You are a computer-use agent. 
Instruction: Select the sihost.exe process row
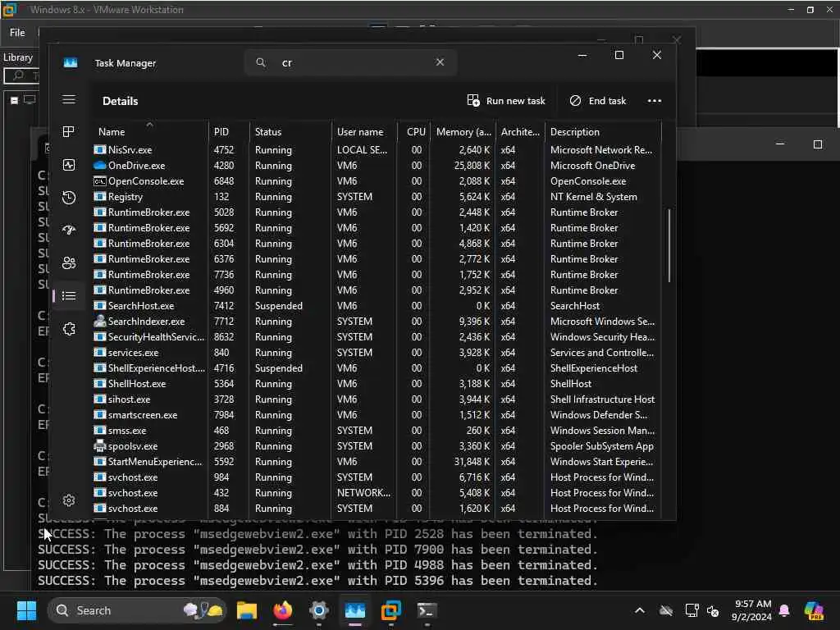click(377, 399)
